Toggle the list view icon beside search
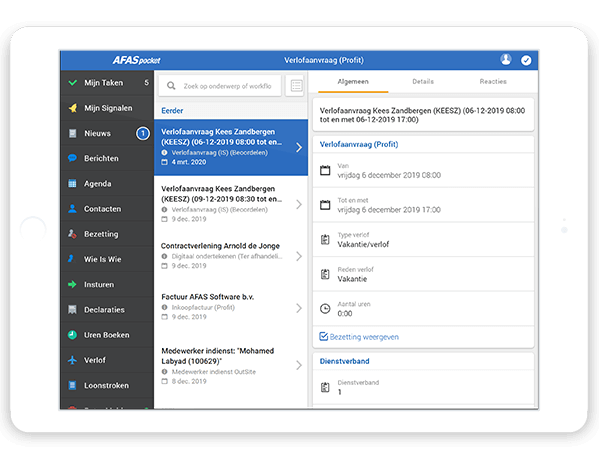 coord(296,86)
